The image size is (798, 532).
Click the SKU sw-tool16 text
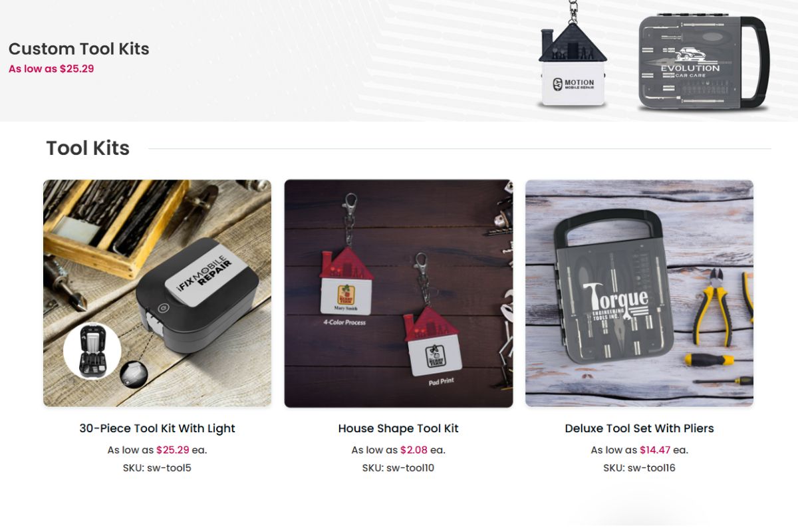pos(639,467)
